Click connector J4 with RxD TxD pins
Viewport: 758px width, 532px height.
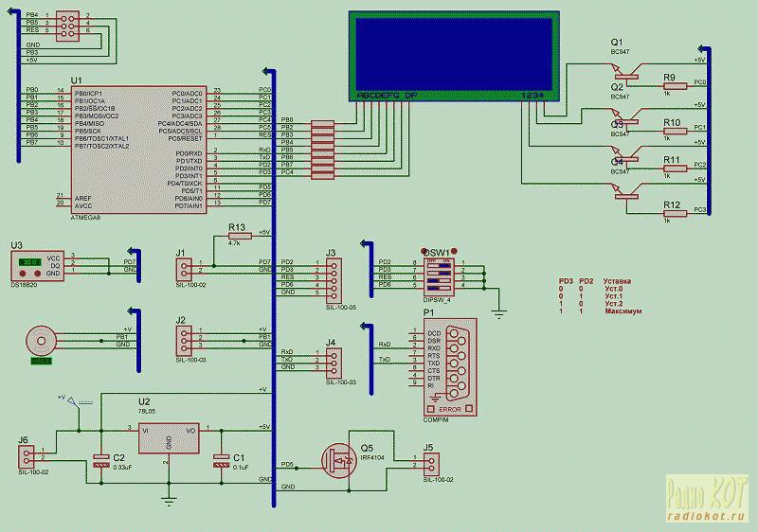tap(334, 364)
